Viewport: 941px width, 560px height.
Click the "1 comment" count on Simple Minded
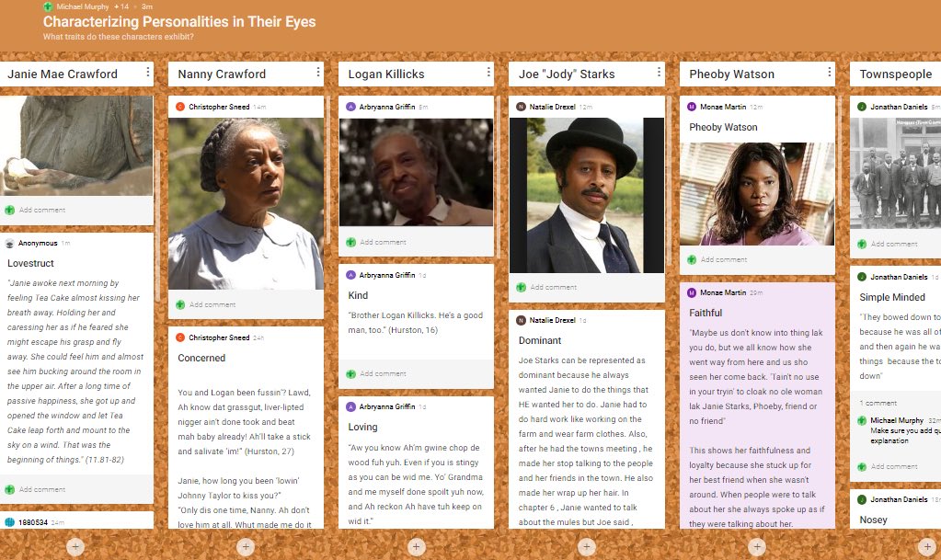[878, 404]
